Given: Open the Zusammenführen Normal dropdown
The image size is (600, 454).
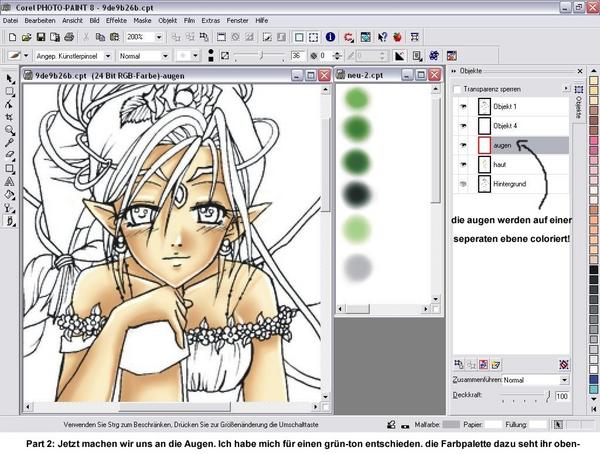Looking at the screenshot, I should (x=564, y=380).
